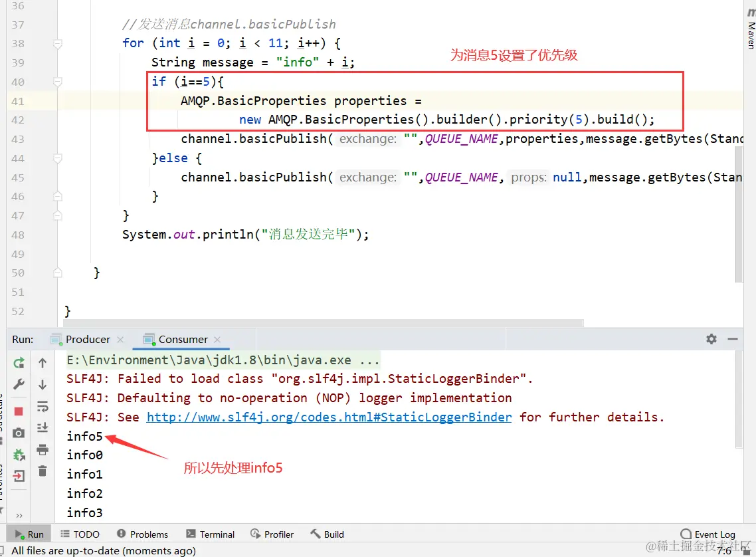
Task: Click the java.exe command line in console
Action: pyautogui.click(x=223, y=360)
